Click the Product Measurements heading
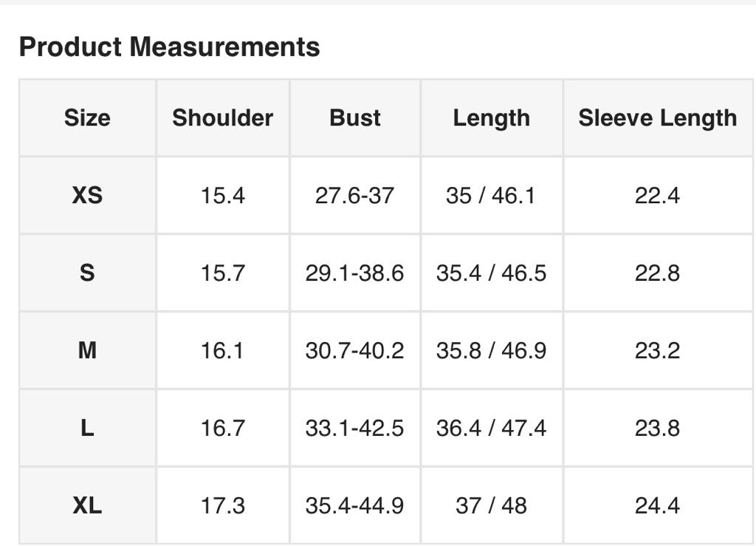This screenshot has width=756, height=546. coord(169,47)
